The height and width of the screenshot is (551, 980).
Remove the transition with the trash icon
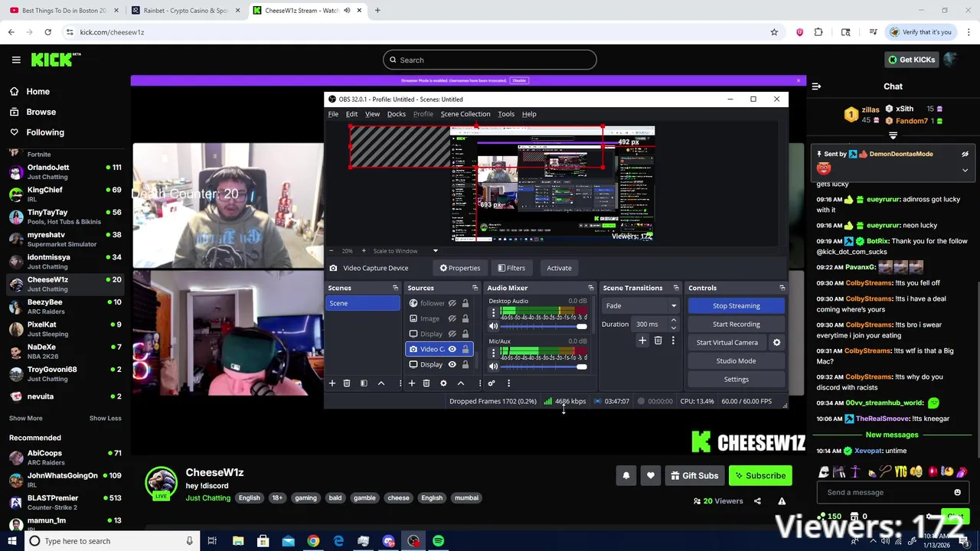pyautogui.click(x=658, y=341)
